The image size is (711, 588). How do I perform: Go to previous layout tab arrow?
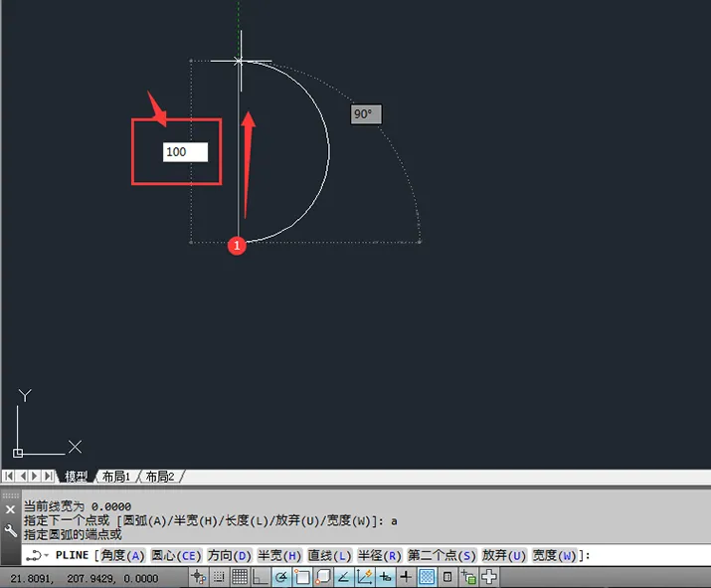22,476
